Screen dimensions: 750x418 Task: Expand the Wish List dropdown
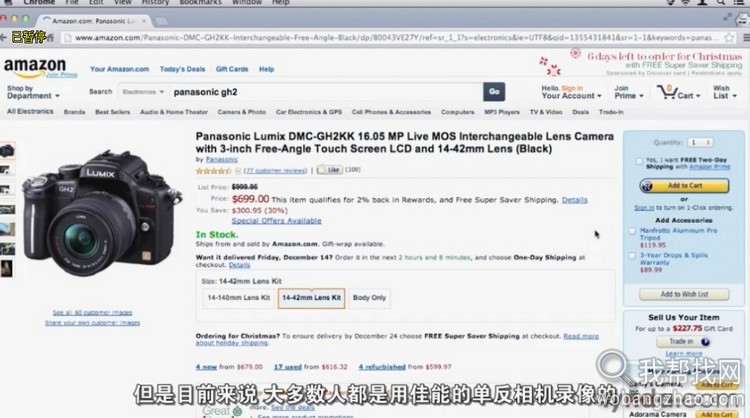pos(725,92)
